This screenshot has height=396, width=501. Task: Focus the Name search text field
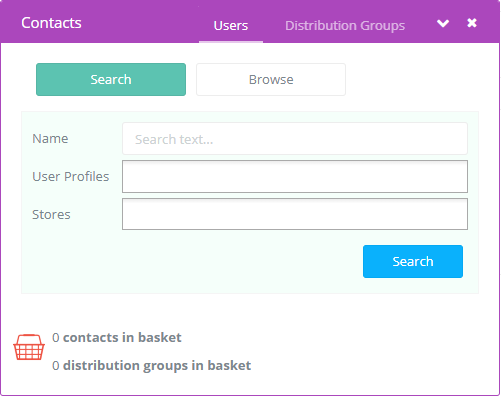tap(295, 139)
